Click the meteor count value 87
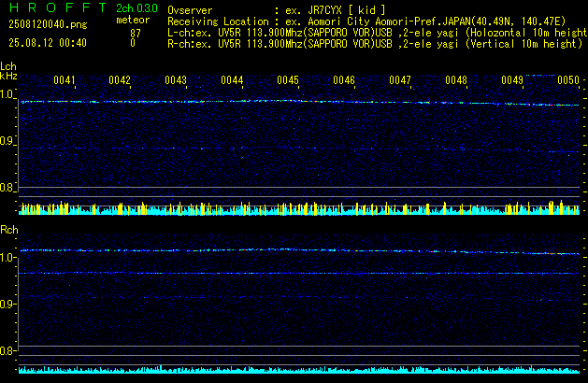The width and height of the screenshot is (588, 383). point(136,34)
